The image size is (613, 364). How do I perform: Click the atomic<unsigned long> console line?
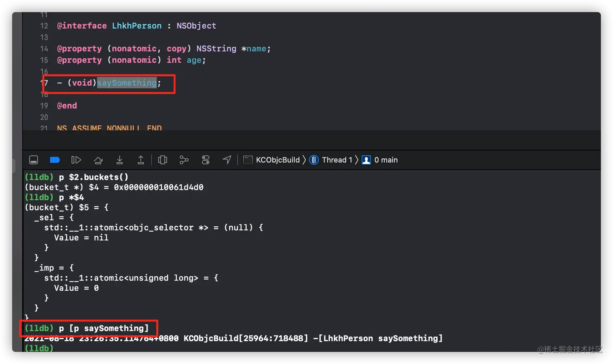(x=131, y=278)
